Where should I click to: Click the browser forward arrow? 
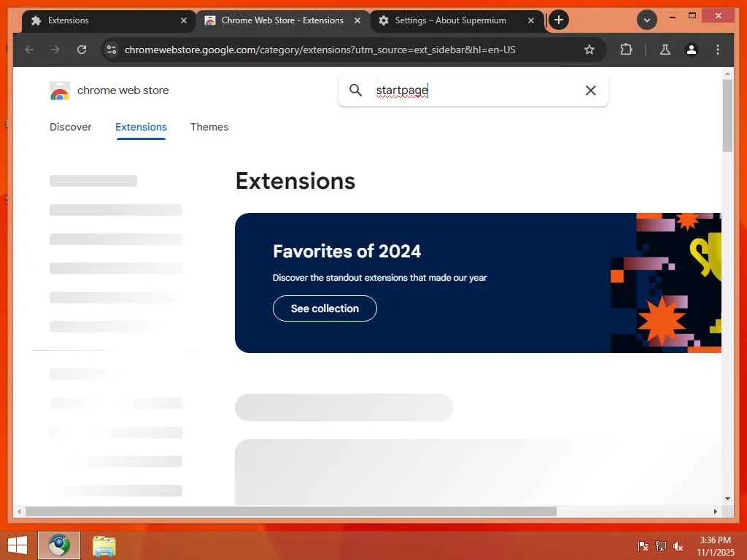click(x=55, y=50)
